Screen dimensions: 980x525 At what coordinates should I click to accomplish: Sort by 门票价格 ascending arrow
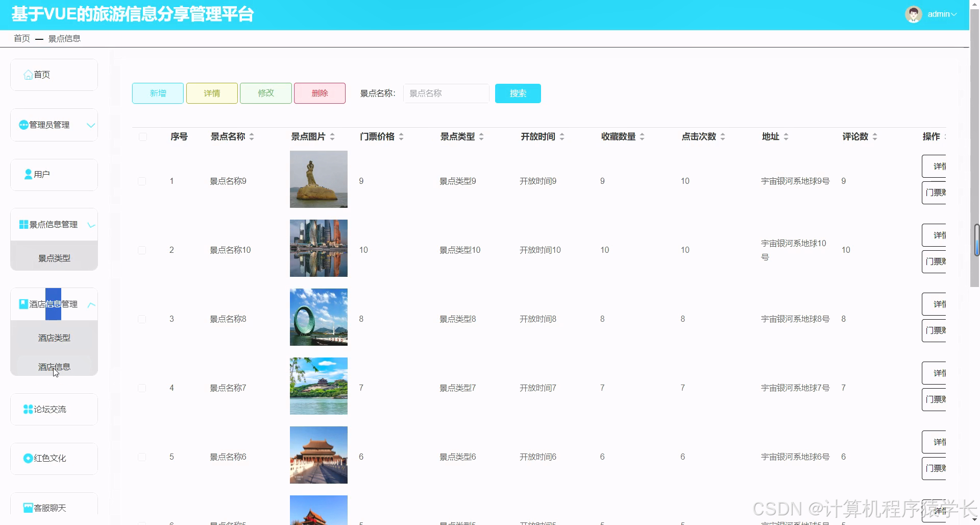coord(401,134)
